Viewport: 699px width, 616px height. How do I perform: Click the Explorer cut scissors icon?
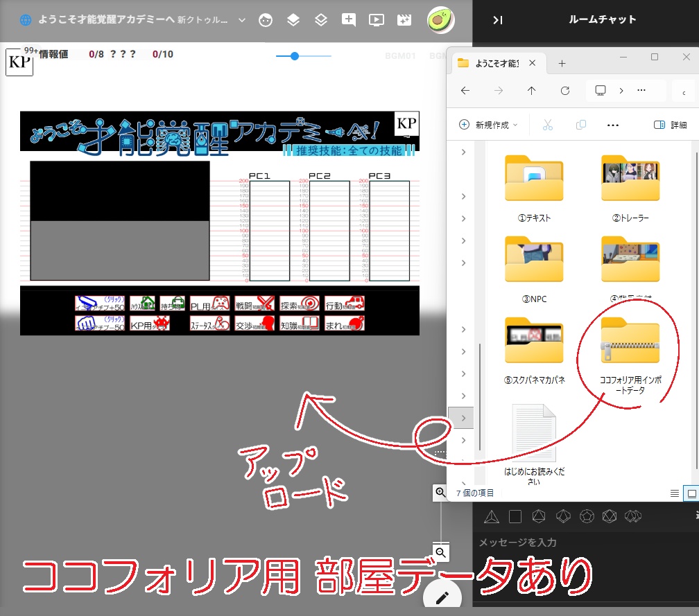point(547,125)
